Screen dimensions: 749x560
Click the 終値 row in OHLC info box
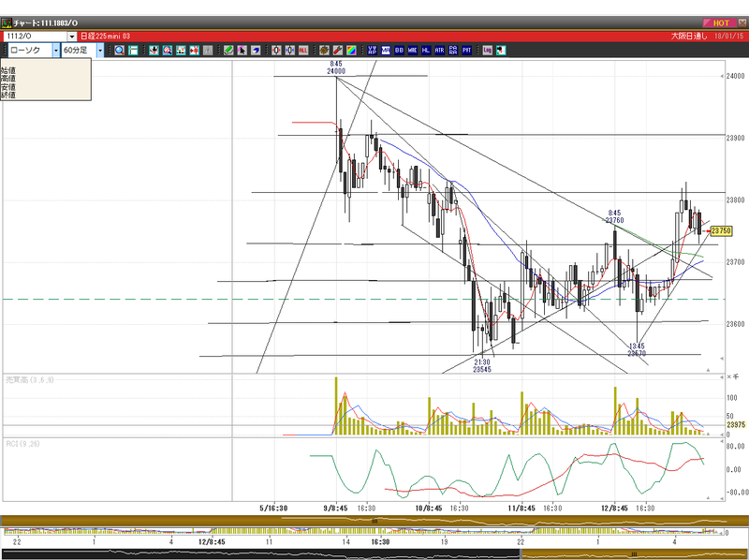[8, 95]
